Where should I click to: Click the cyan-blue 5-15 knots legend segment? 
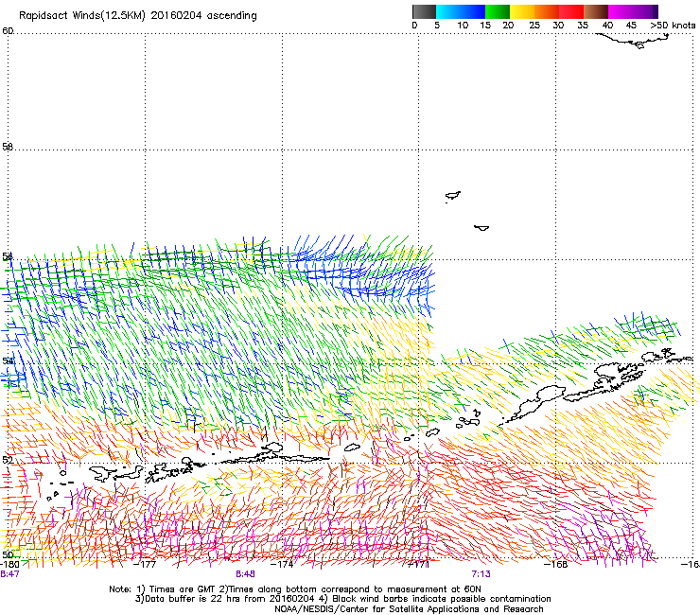point(461,11)
